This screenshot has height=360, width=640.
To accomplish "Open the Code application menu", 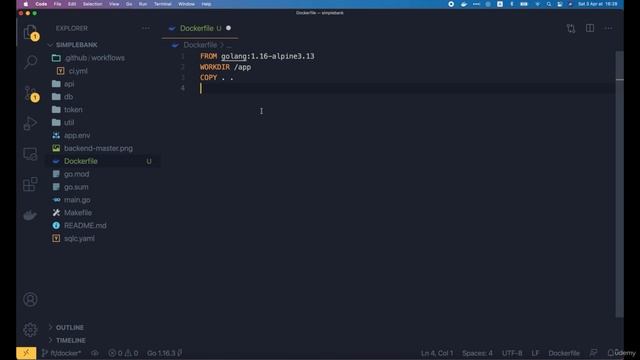I will 41,4.
